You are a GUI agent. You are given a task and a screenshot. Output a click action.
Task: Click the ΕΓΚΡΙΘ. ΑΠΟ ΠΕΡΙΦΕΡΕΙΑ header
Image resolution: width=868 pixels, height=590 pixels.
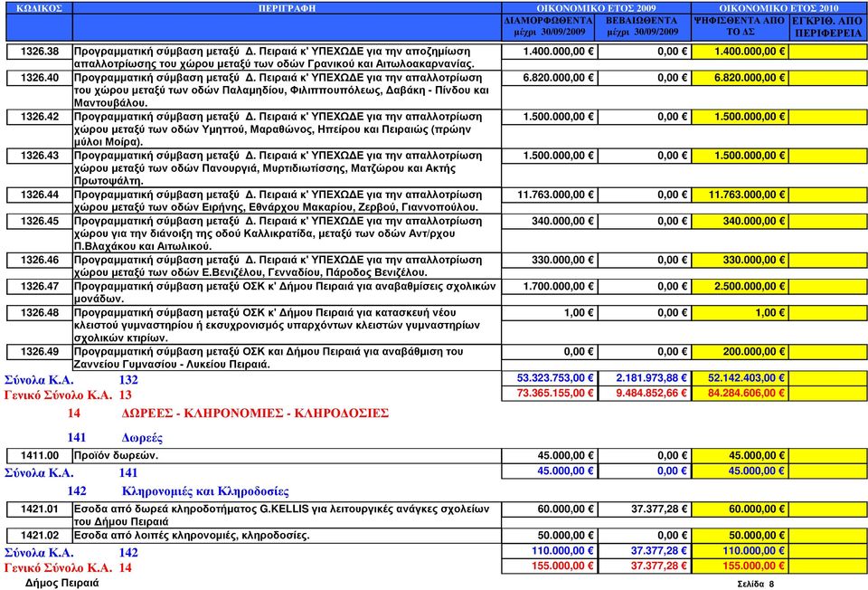coord(828,26)
